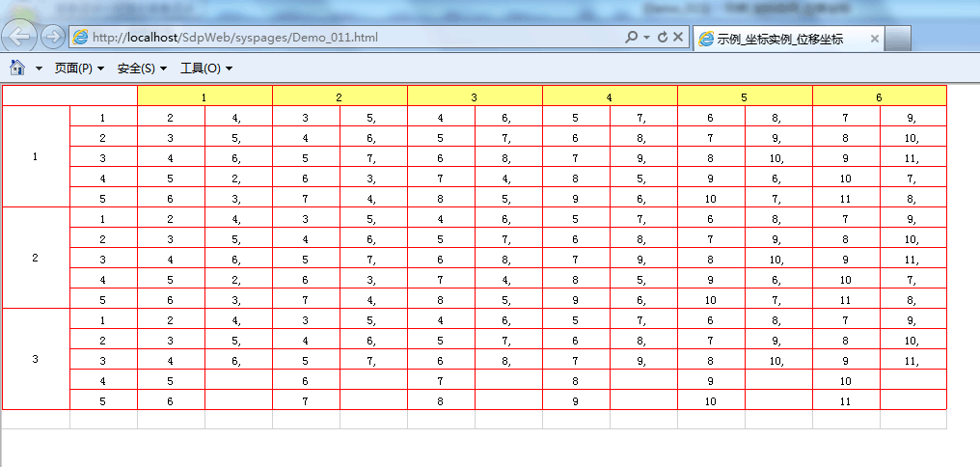Click sub-row label 1 in row group 2
The image size is (980, 467).
pos(103,219)
